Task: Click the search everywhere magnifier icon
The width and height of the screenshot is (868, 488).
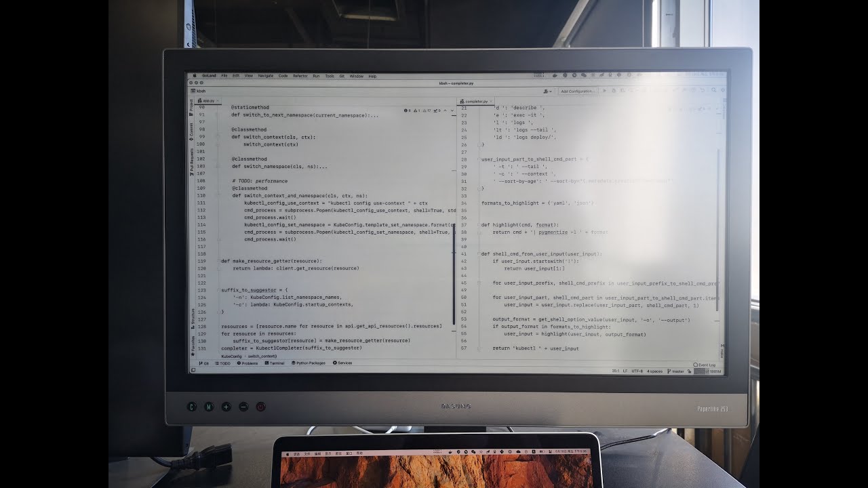Action: coord(713,90)
